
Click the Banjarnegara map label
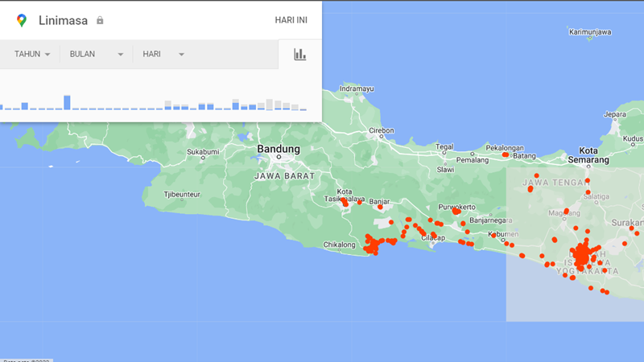pyautogui.click(x=492, y=220)
